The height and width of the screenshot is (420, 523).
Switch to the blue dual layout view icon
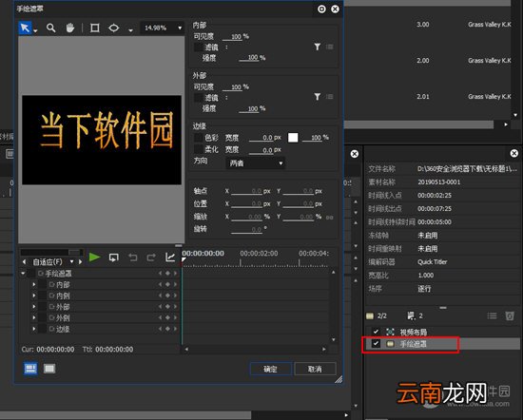click(x=30, y=369)
